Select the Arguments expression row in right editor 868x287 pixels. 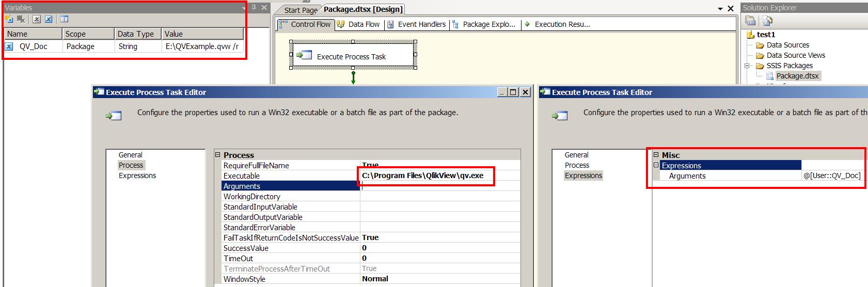pos(762,176)
